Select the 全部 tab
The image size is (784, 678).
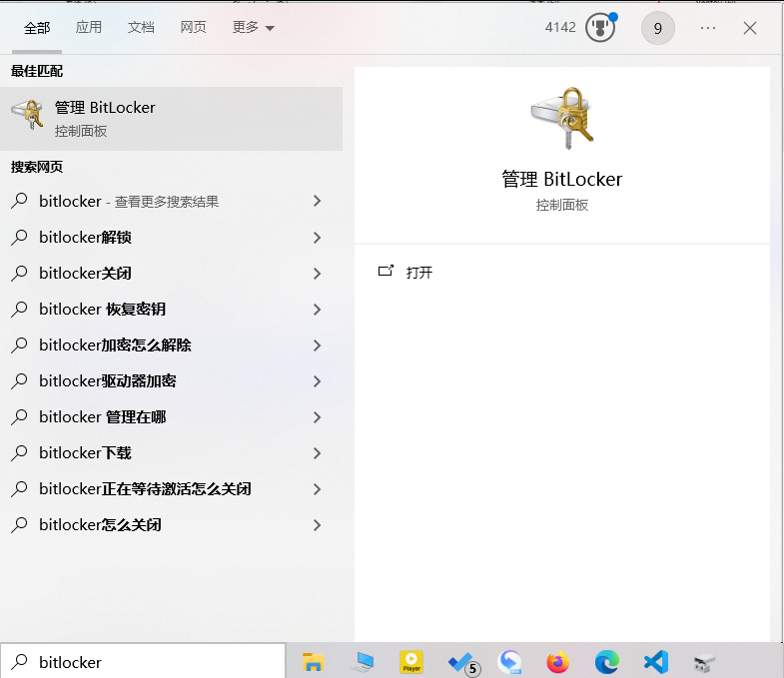[x=37, y=28]
